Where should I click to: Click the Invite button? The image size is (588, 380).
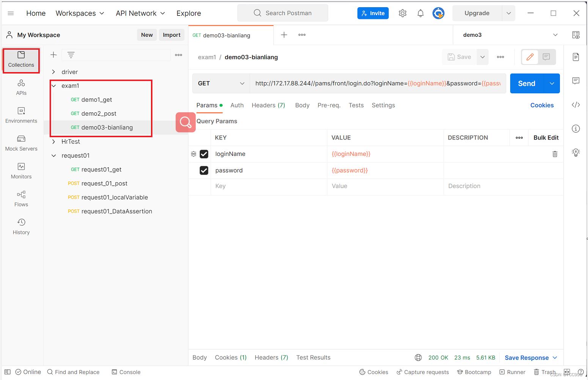pyautogui.click(x=373, y=13)
